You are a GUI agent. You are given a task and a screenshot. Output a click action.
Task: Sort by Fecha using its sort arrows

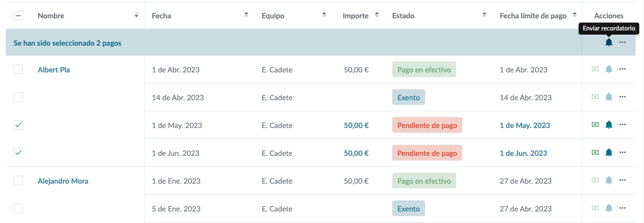(246, 15)
